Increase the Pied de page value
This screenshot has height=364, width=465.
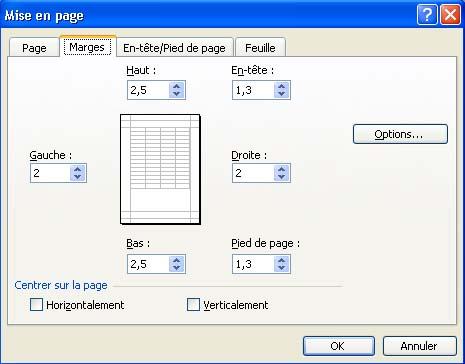[x=282, y=260]
